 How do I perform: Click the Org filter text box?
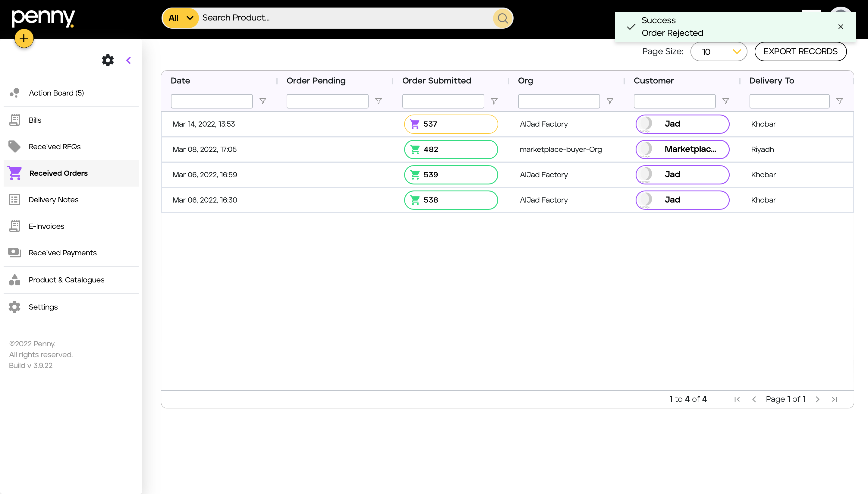559,101
